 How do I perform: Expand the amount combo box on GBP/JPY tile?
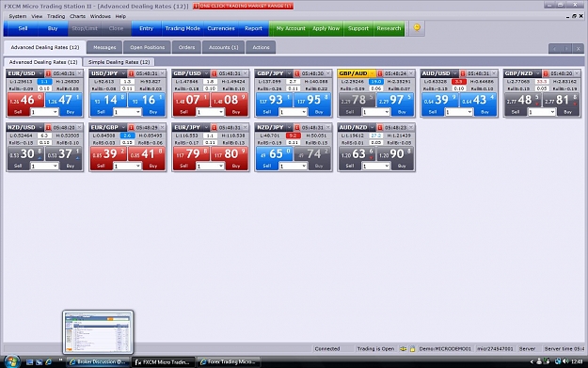click(304, 112)
